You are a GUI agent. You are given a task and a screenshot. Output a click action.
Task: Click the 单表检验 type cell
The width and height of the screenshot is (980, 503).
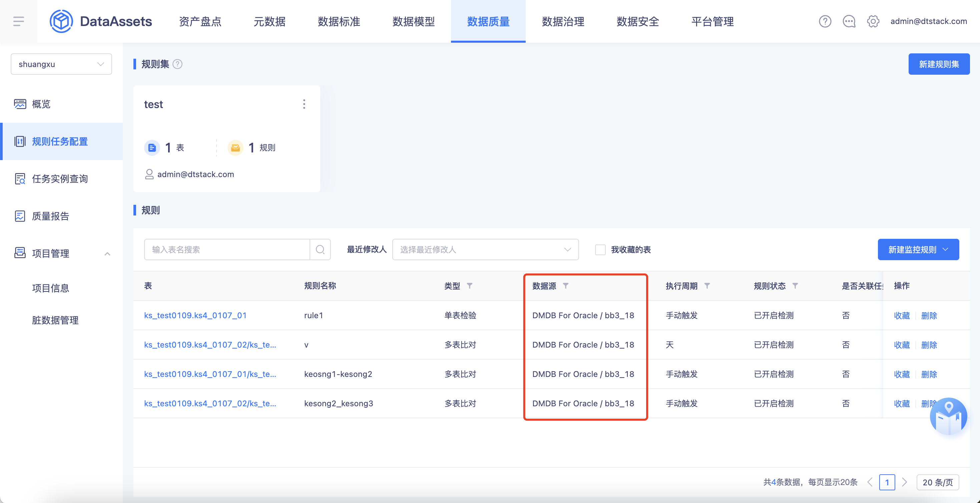click(460, 316)
